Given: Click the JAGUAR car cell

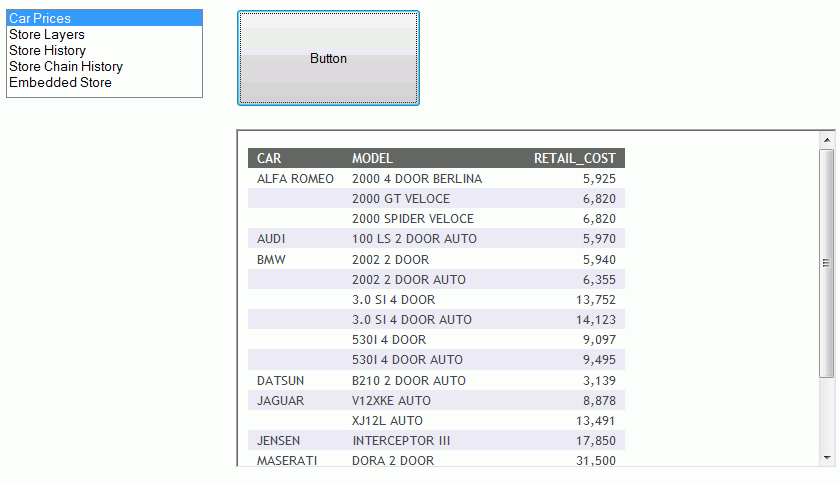Looking at the screenshot, I should pyautogui.click(x=280, y=401).
